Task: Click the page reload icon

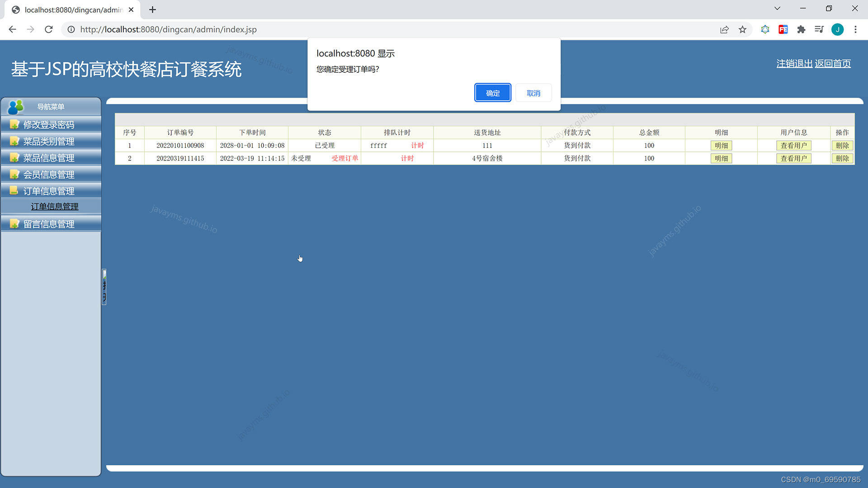Action: pos(48,29)
